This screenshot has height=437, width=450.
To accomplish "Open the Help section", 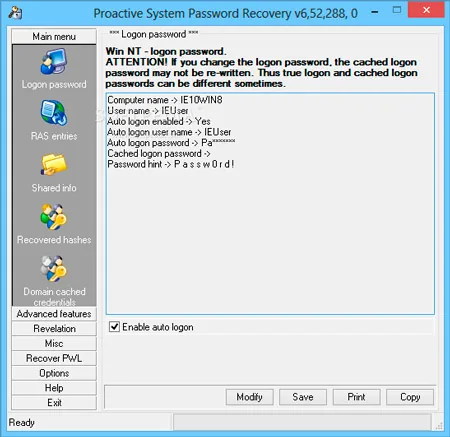I will tap(54, 388).
